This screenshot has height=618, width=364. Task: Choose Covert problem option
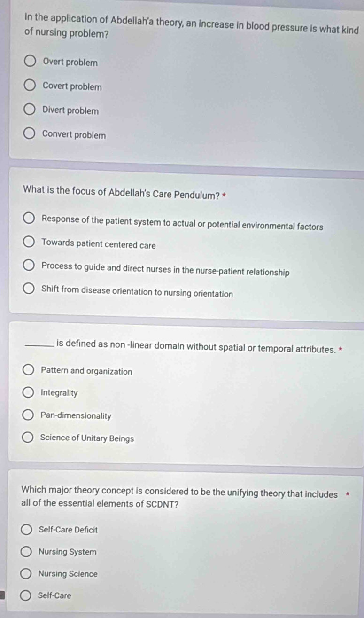[30, 86]
